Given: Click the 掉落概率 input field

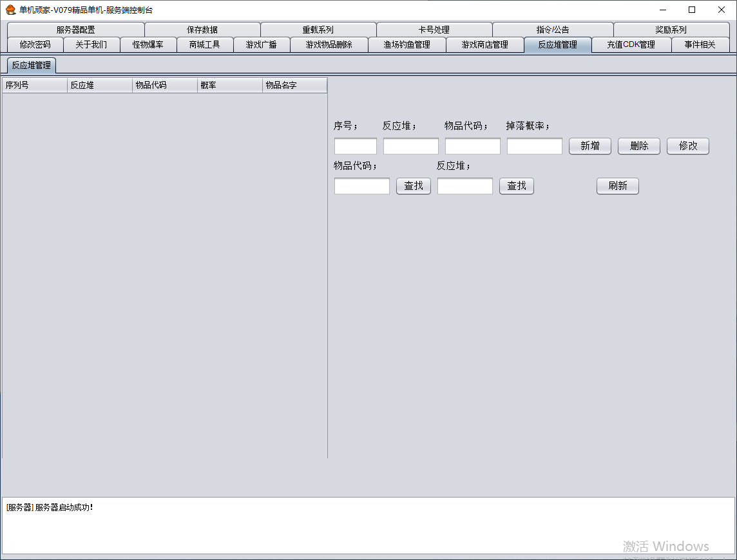Looking at the screenshot, I should (534, 146).
